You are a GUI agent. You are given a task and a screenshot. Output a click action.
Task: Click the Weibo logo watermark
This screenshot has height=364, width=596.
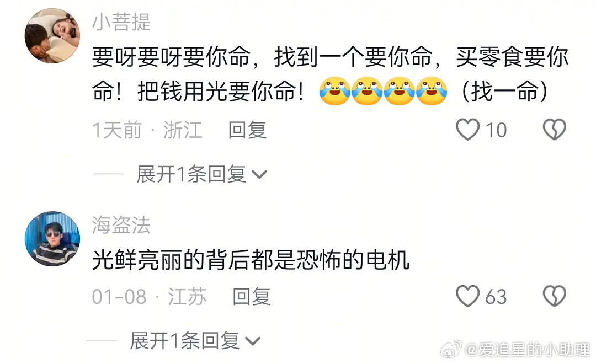(x=451, y=349)
